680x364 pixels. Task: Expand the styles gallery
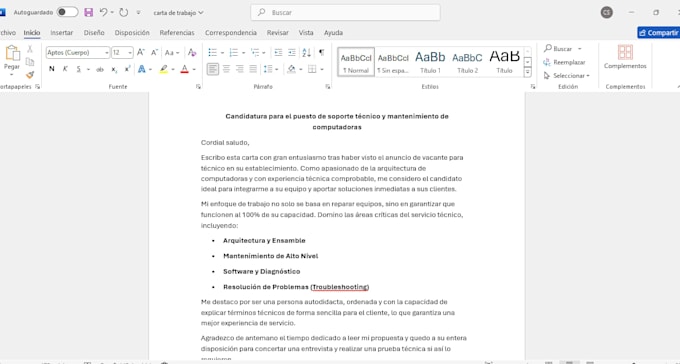coord(527,72)
